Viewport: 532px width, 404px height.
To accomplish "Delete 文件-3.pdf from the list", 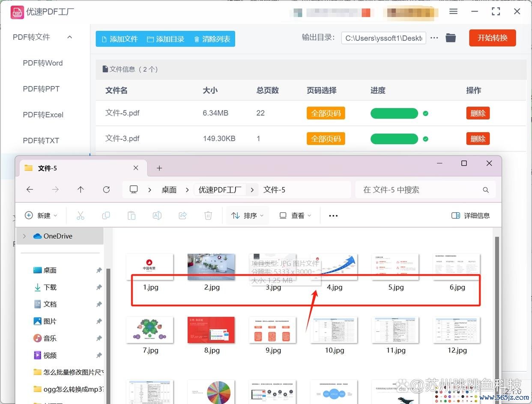I will point(478,139).
